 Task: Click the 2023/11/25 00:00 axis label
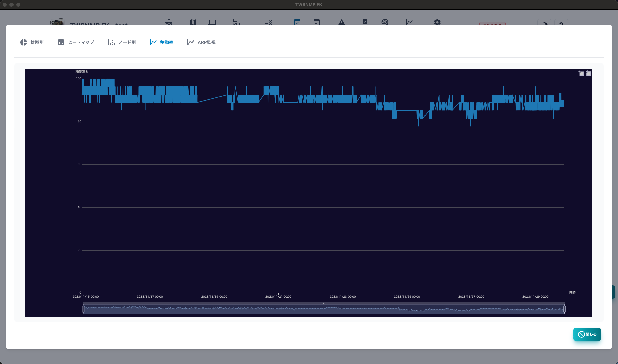(x=407, y=297)
